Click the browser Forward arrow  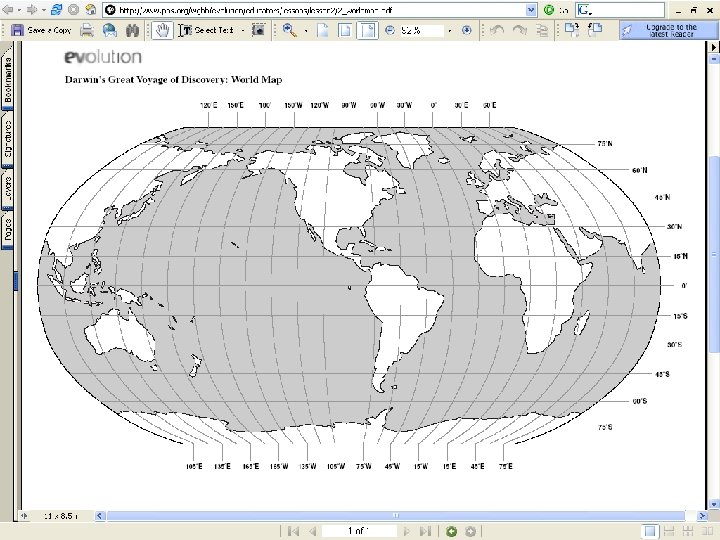coord(32,10)
